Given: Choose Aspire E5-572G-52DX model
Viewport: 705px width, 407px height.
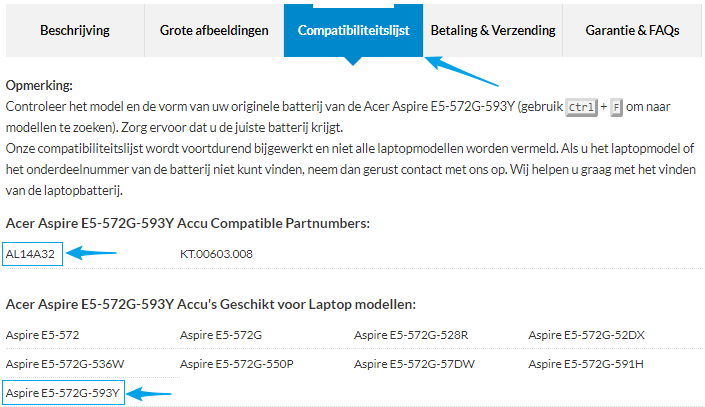Looking at the screenshot, I should [x=586, y=335].
